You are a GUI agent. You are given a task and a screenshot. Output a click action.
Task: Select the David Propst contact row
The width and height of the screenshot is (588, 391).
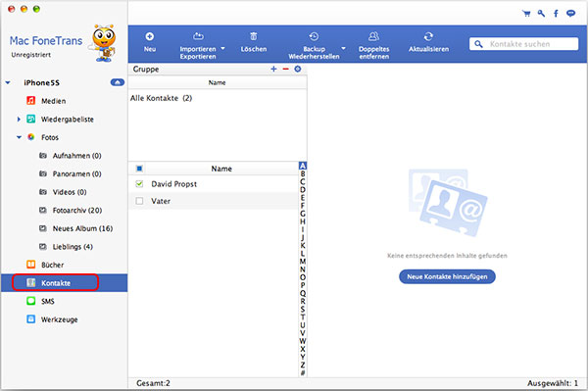(213, 183)
